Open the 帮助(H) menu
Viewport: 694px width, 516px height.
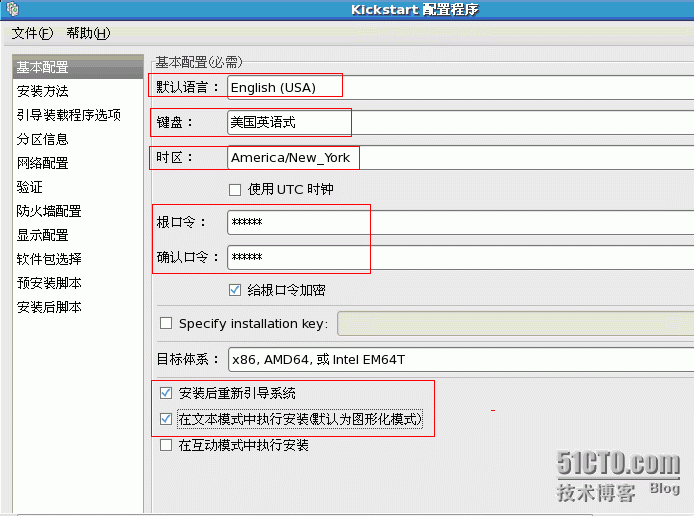pos(88,33)
